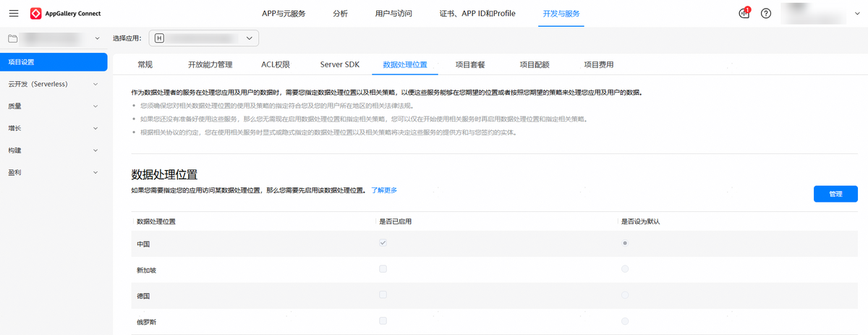The width and height of the screenshot is (868, 335).
Task: Open the 了解更多 link
Action: click(x=384, y=190)
